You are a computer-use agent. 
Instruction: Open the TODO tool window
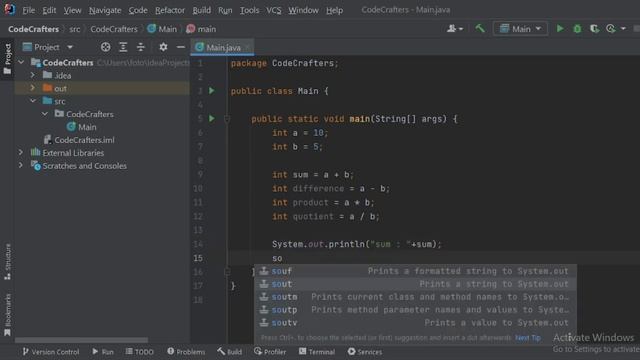[140, 351]
